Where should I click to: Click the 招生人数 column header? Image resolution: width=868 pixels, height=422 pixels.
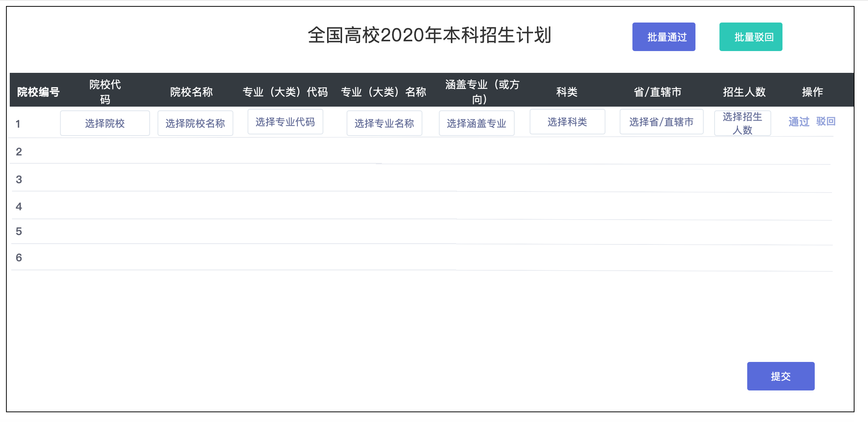[x=744, y=92]
